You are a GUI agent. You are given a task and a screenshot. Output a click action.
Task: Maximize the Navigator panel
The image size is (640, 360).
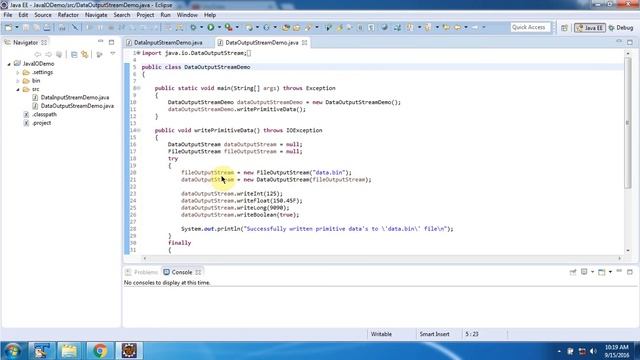tap(111, 42)
